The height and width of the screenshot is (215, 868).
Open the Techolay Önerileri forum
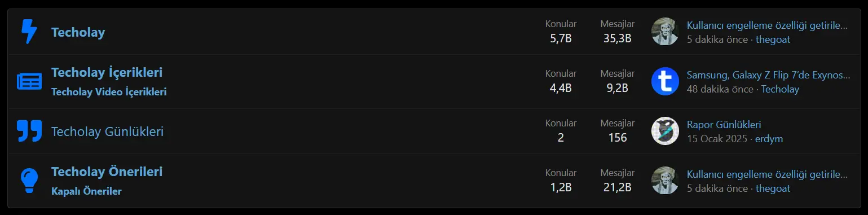(x=107, y=172)
